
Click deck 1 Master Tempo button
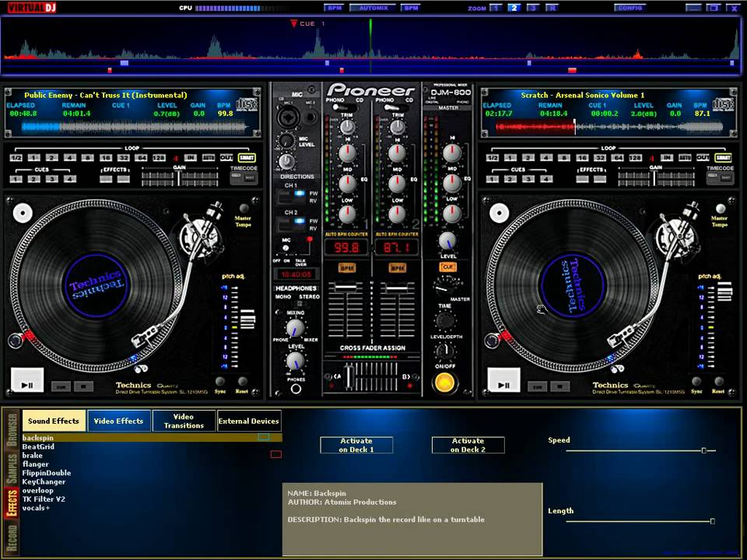point(244,208)
